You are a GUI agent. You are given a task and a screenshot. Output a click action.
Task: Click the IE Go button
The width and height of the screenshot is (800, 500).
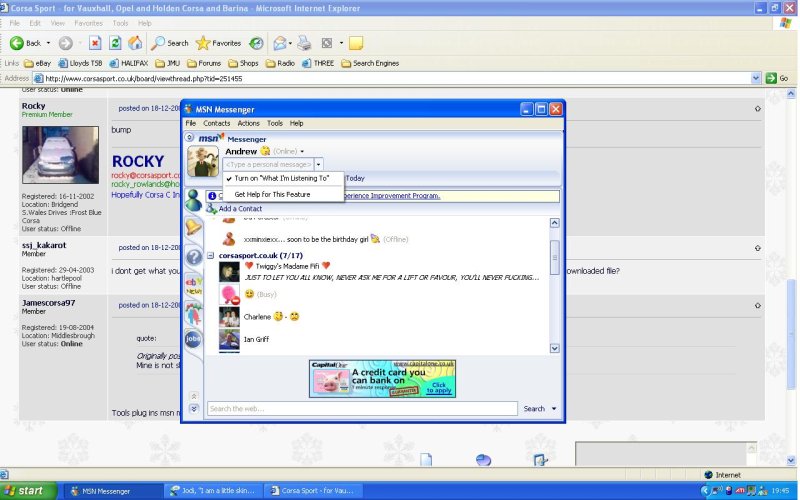point(777,78)
